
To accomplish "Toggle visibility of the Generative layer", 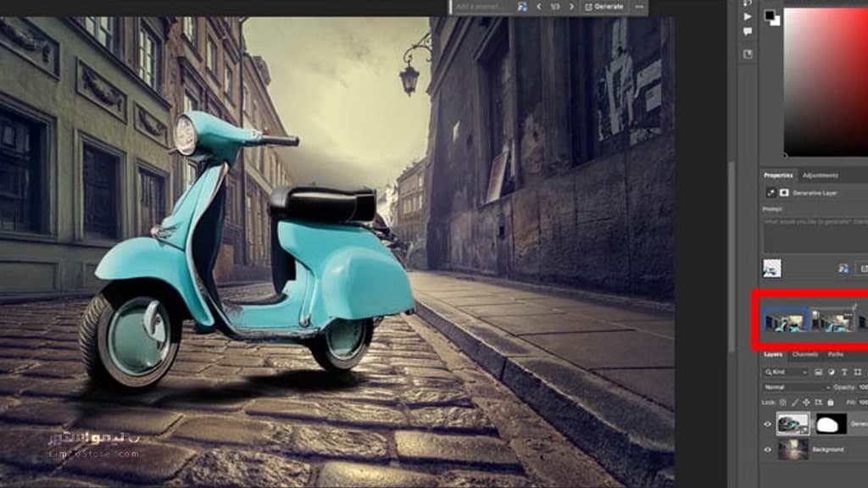I will (x=767, y=424).
